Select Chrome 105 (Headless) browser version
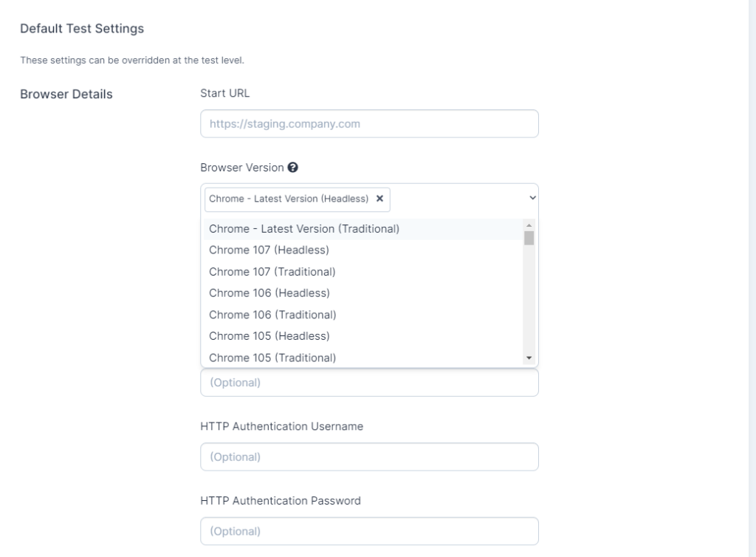756x557 pixels. click(269, 336)
